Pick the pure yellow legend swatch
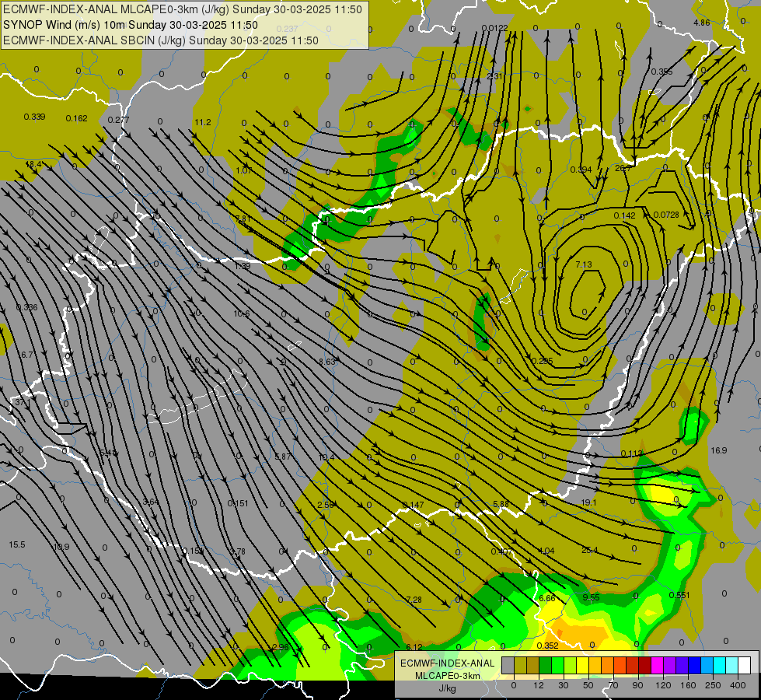This screenshot has height=700, width=761. [x=582, y=666]
